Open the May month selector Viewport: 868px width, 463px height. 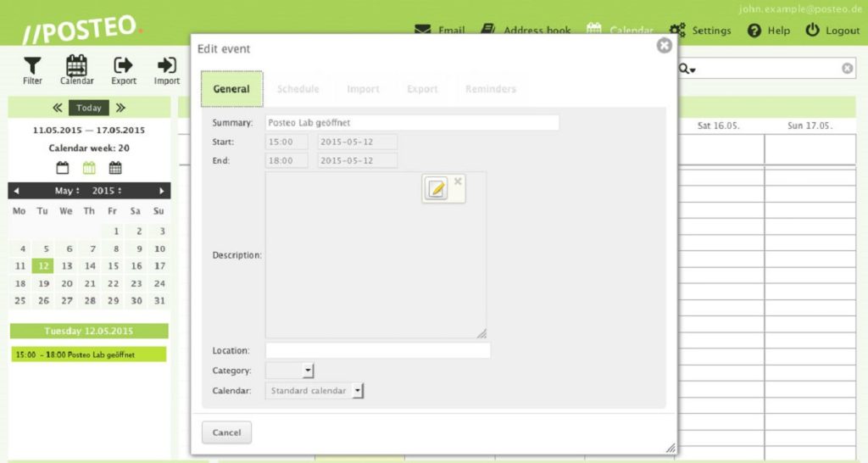click(67, 191)
